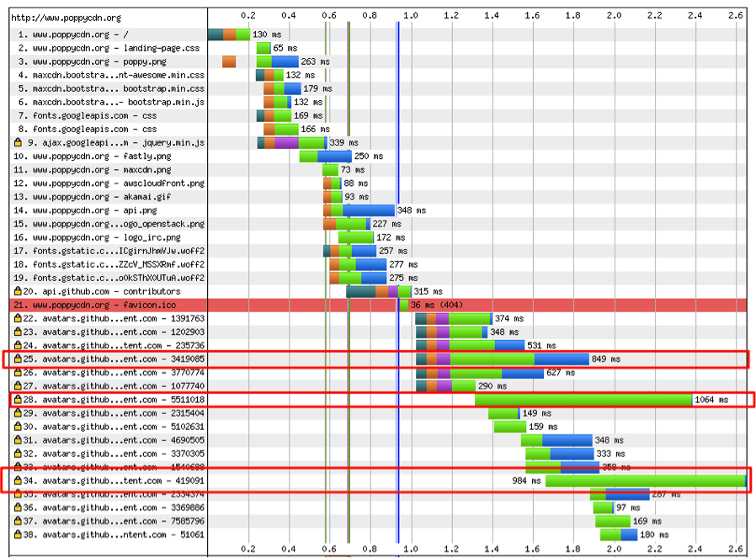Select the akamai.gif request label

pos(92,197)
